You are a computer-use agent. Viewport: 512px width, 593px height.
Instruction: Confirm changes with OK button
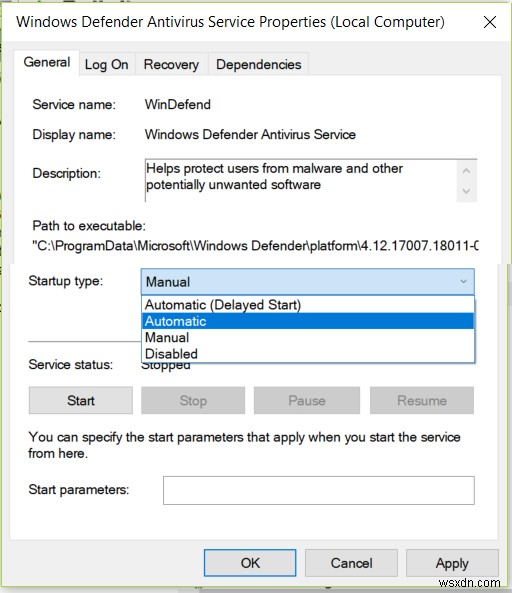tap(250, 563)
